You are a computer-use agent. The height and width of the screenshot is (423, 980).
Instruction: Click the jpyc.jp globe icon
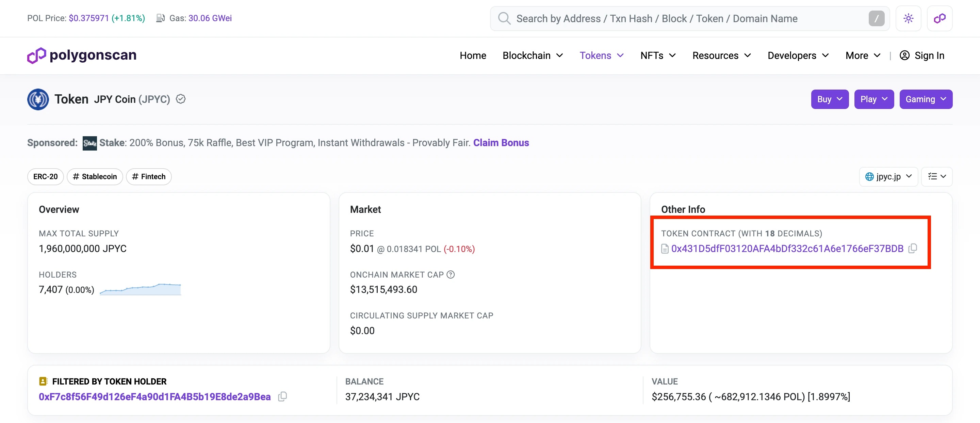coord(869,177)
